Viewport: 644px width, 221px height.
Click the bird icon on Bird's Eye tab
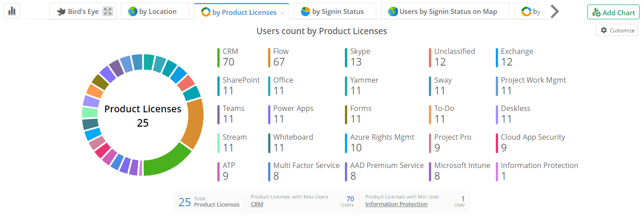(62, 12)
